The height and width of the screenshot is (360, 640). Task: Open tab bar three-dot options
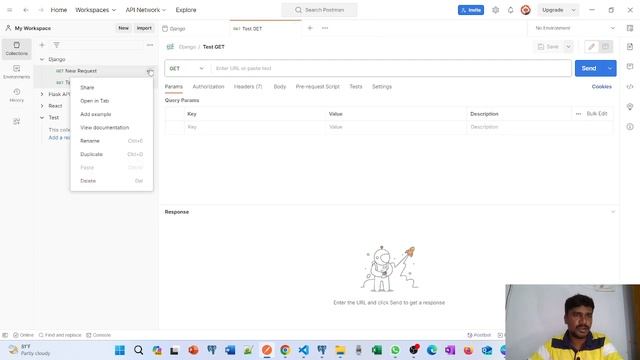click(325, 28)
